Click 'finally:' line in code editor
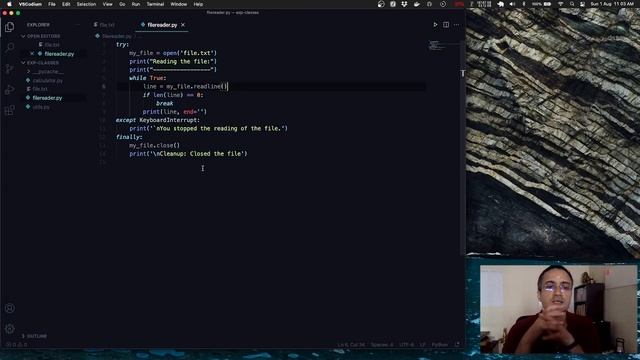 click(129, 137)
